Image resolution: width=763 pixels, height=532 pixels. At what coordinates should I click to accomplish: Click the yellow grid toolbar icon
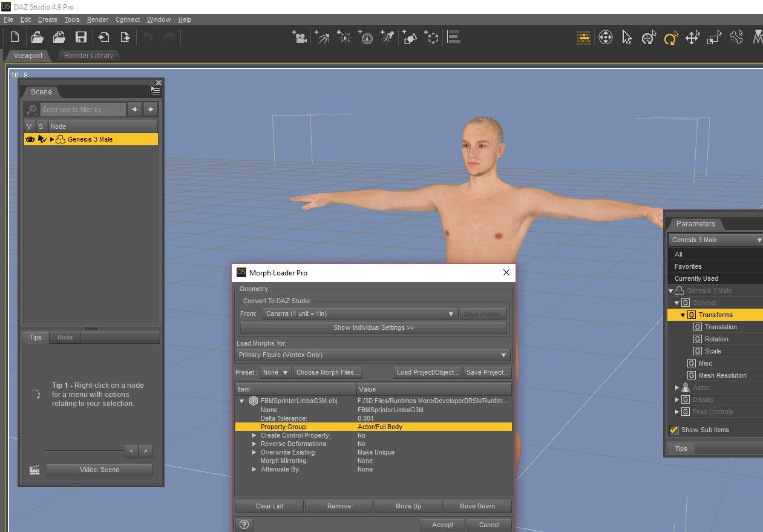583,38
